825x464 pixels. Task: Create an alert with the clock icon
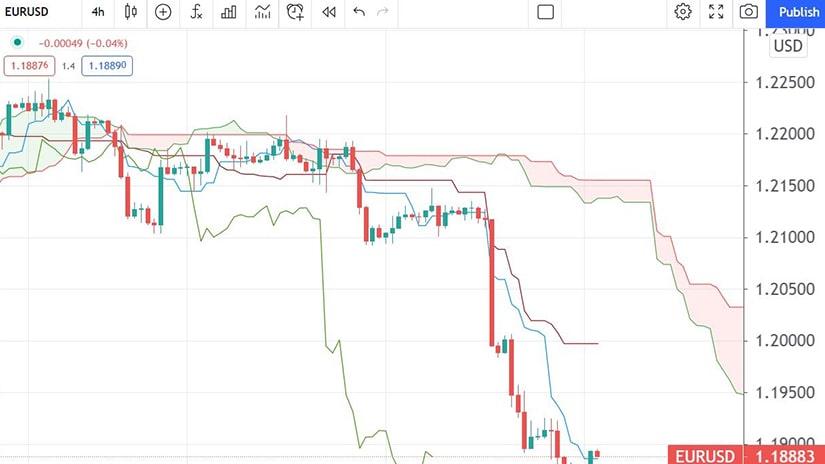point(295,12)
